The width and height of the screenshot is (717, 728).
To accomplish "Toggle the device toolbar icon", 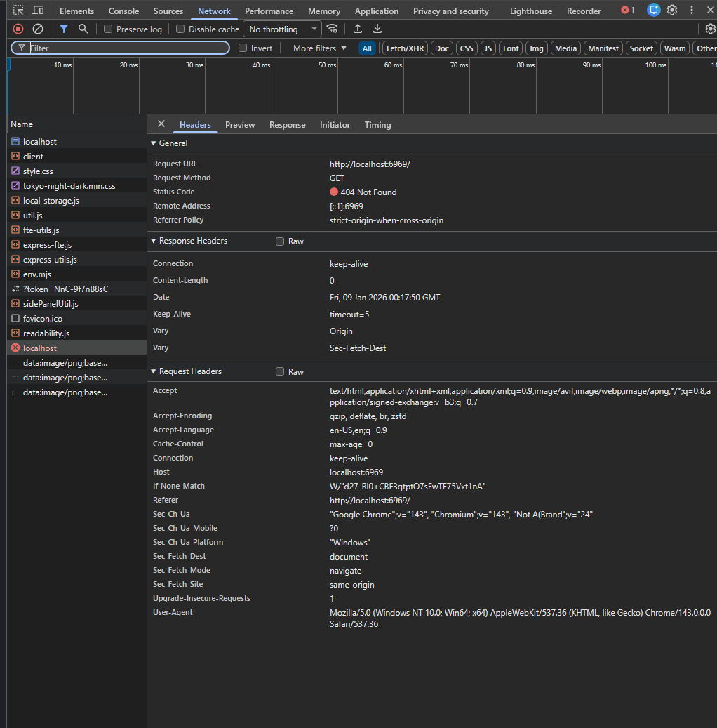I will (38, 11).
